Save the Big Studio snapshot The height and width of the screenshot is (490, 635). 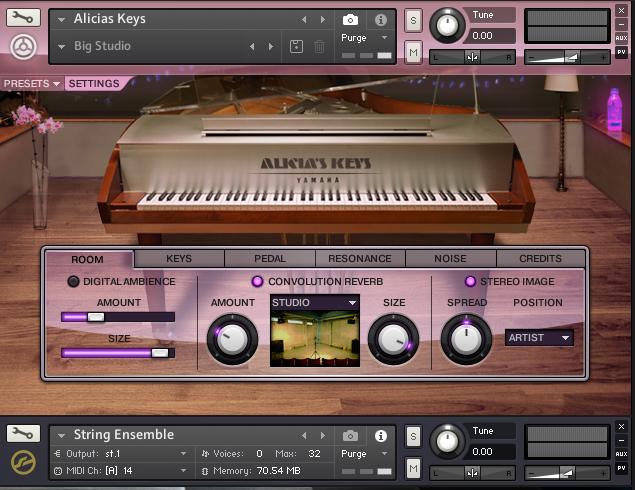pos(296,47)
